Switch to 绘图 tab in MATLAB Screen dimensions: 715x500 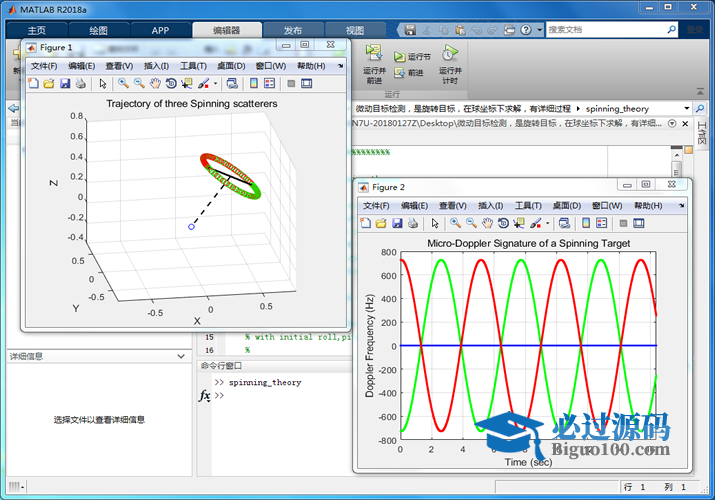[x=98, y=30]
